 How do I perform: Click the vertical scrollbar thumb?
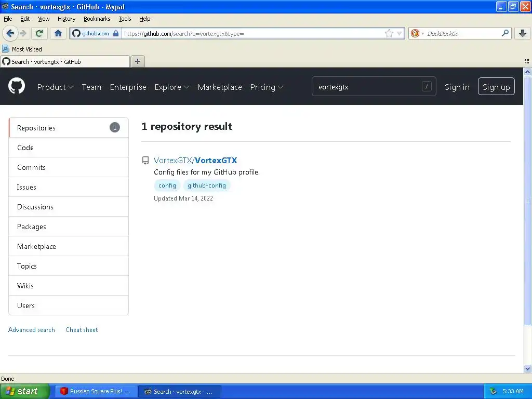pos(527,201)
